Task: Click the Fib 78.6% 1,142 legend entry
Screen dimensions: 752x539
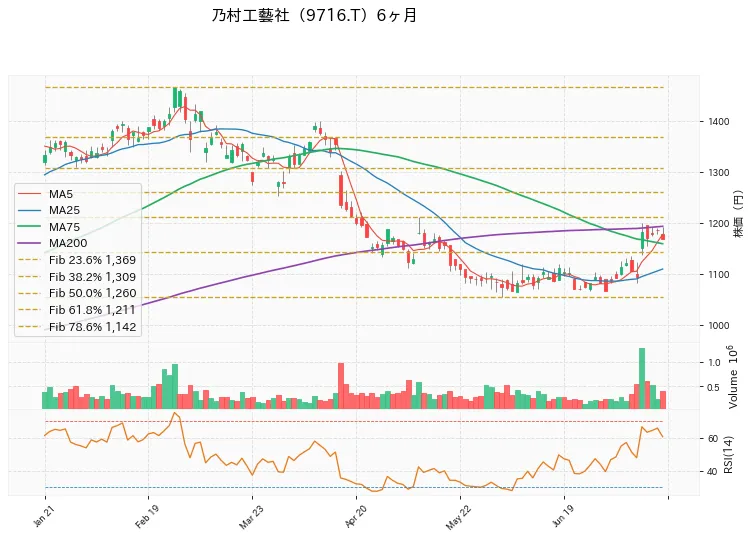Action: [77, 327]
